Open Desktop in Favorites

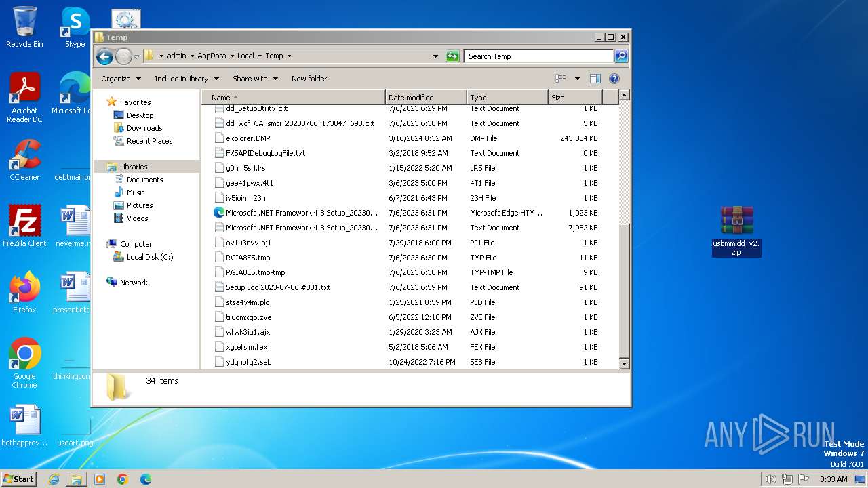point(140,115)
